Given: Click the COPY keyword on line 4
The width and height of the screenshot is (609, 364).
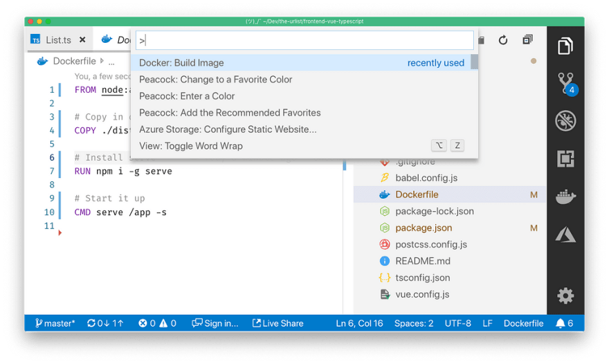Looking at the screenshot, I should [x=85, y=131].
